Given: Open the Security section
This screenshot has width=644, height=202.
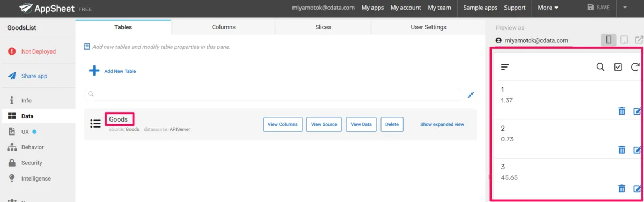Looking at the screenshot, I should (x=32, y=163).
